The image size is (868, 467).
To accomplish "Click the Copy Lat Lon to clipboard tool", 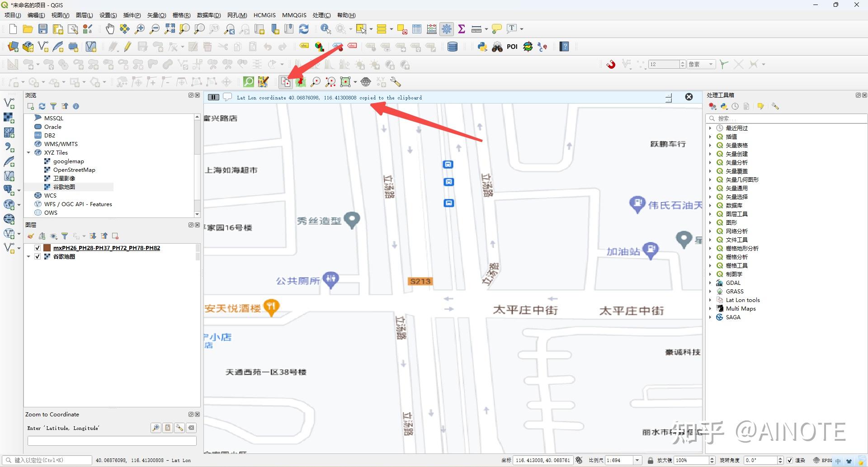I will pos(286,82).
